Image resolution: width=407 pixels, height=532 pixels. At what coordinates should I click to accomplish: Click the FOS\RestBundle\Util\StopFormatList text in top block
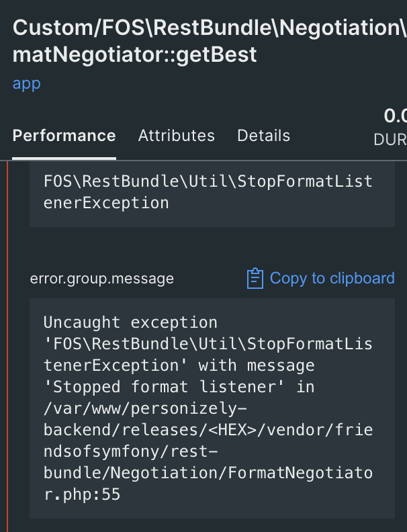pyautogui.click(x=208, y=181)
